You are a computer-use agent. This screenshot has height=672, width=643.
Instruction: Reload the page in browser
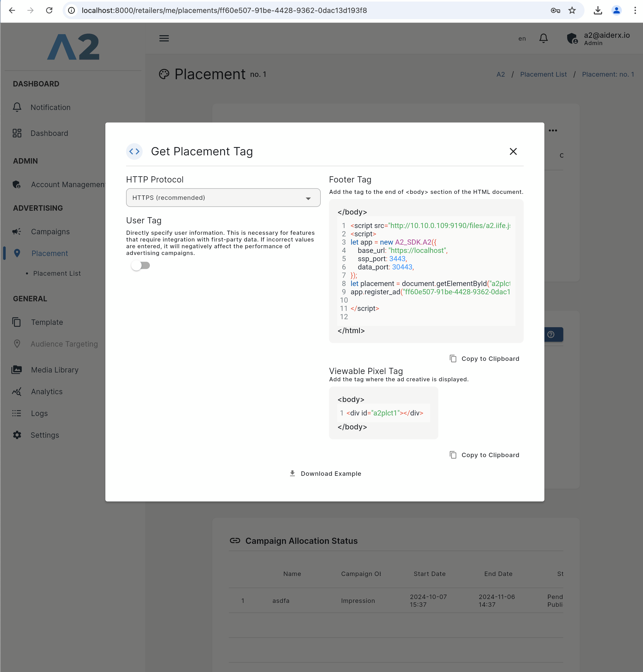tap(49, 10)
